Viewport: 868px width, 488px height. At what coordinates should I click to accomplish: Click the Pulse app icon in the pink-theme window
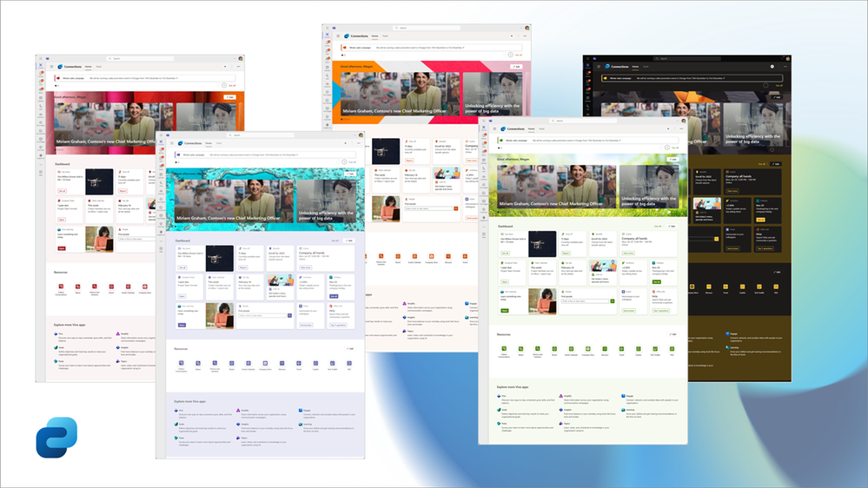click(x=56, y=361)
